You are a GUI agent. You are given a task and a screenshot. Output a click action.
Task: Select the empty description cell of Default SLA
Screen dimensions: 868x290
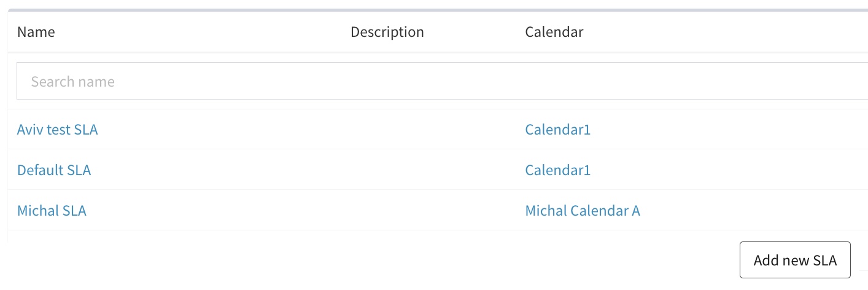[x=428, y=170]
